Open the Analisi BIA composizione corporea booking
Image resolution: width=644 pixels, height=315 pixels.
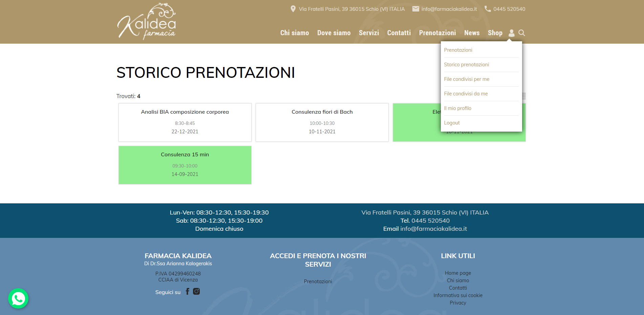185,122
